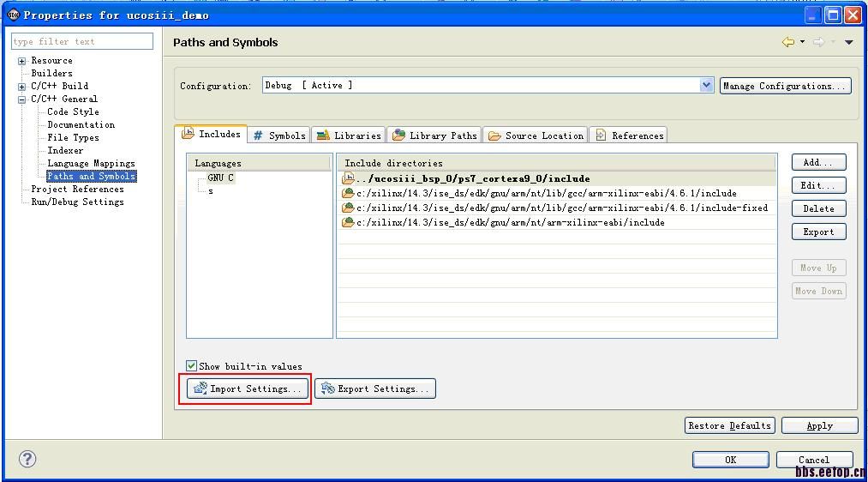Maximize the Properties window

click(833, 15)
